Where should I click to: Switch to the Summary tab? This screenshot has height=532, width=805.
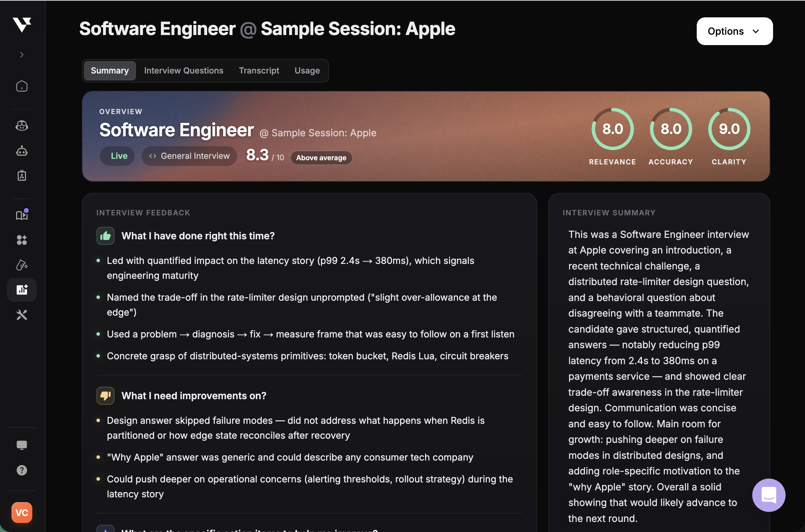click(x=110, y=71)
